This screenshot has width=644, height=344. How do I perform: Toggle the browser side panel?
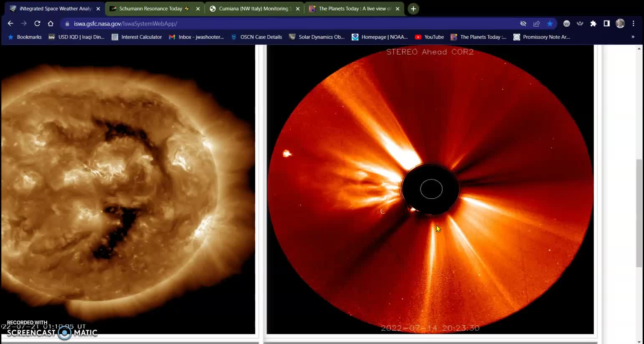[607, 24]
